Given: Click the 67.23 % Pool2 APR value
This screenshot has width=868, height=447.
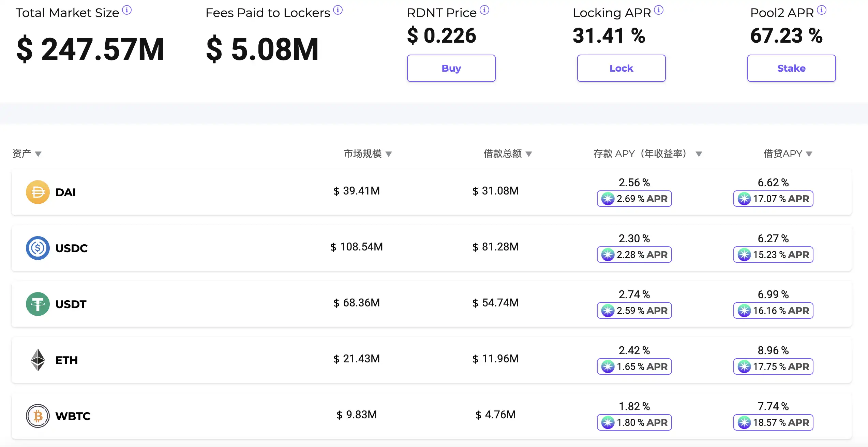Looking at the screenshot, I should point(787,35).
